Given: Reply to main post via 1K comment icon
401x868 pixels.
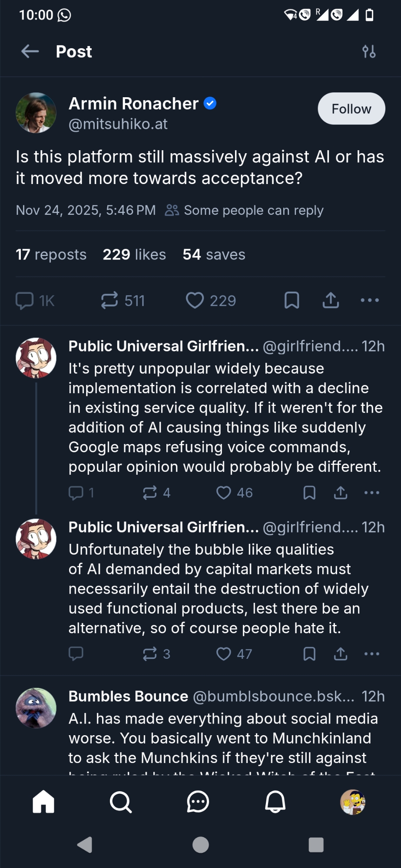Looking at the screenshot, I should (25, 300).
